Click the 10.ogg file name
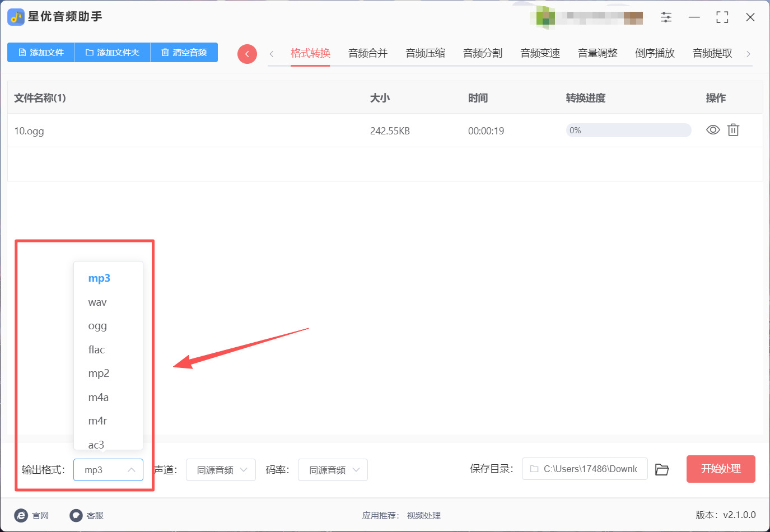Image resolution: width=770 pixels, height=532 pixels. (x=29, y=131)
